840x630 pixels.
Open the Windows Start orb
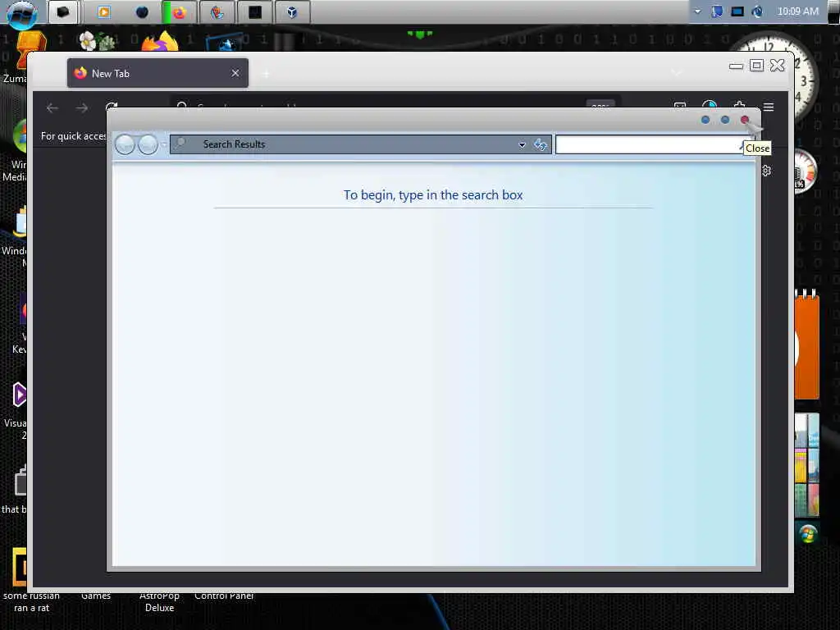pyautogui.click(x=21, y=13)
